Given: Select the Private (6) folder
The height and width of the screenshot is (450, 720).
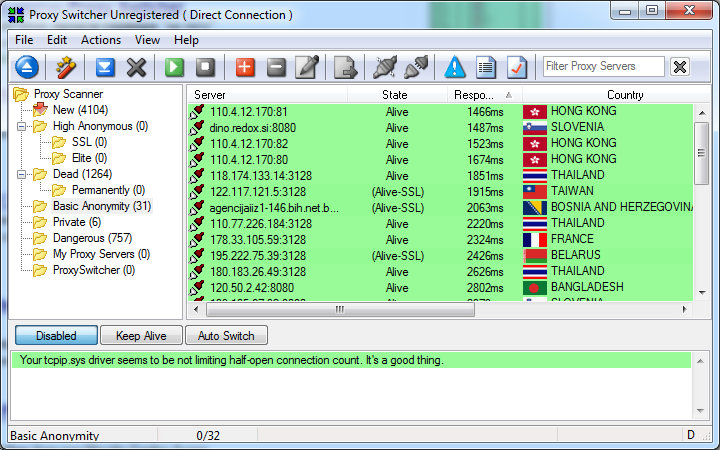Looking at the screenshot, I should tap(77, 222).
